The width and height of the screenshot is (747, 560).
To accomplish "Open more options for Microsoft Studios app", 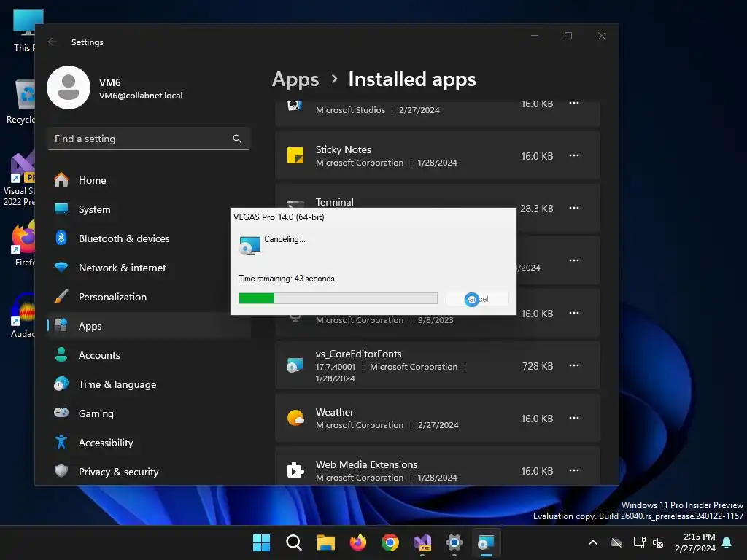I will (x=574, y=104).
